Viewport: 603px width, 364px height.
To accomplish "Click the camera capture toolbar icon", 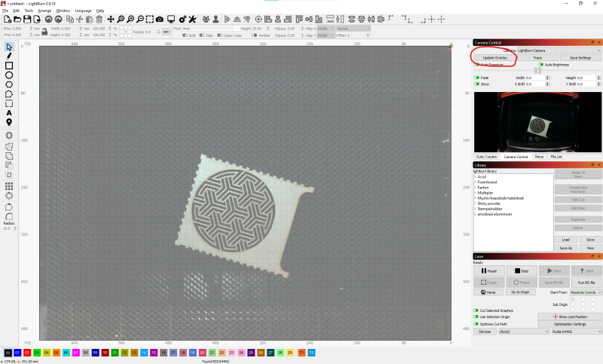I will point(160,20).
